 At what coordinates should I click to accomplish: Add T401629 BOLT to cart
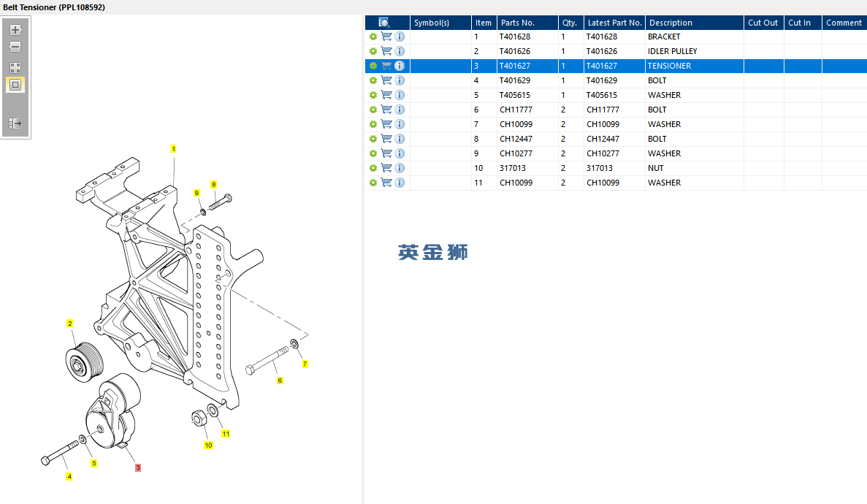(x=386, y=80)
